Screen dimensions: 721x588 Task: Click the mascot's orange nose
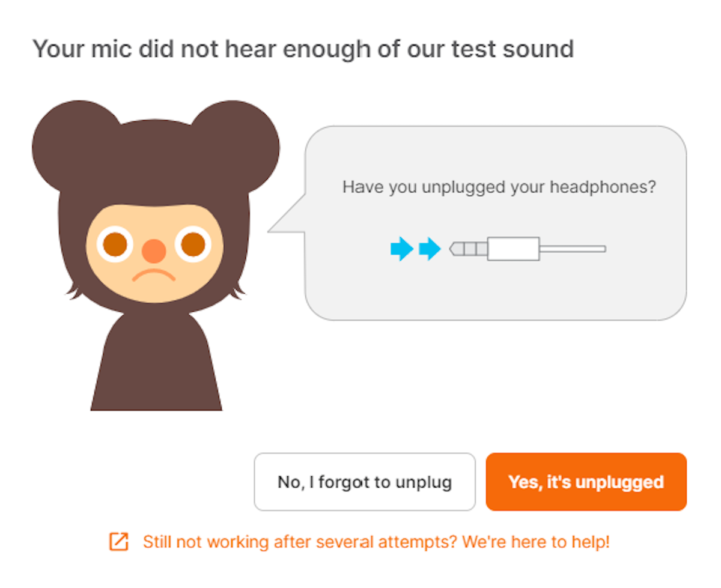(x=154, y=251)
